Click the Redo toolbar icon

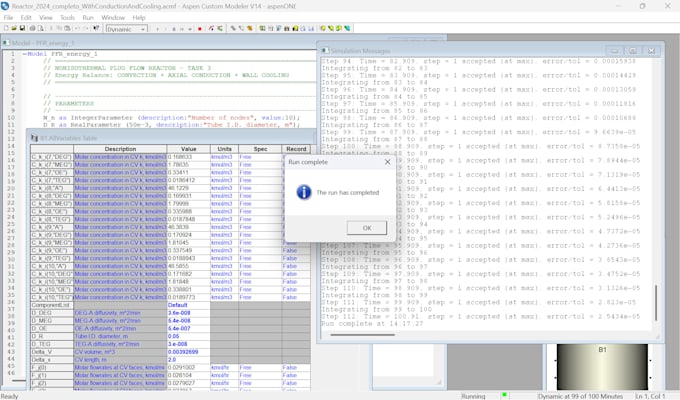85,28
